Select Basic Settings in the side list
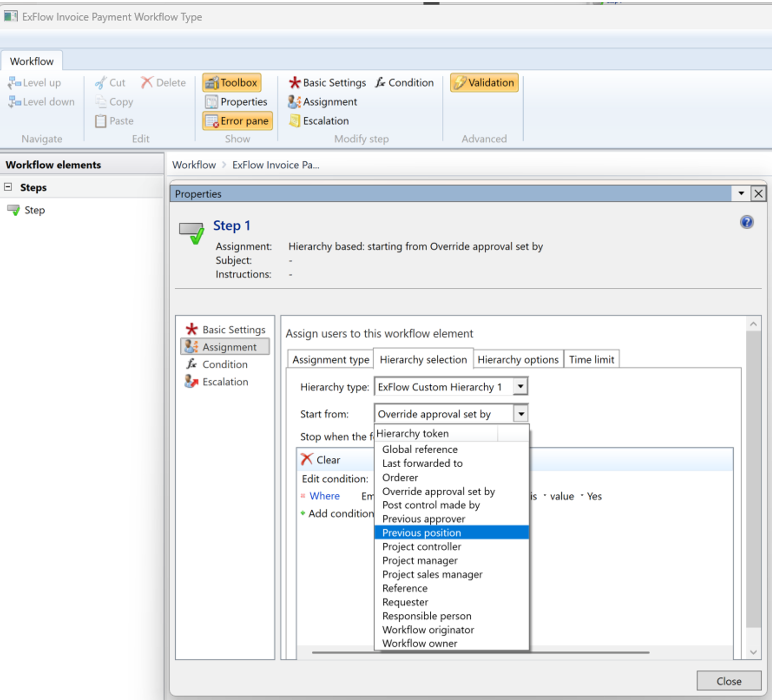The height and width of the screenshot is (700, 772). pyautogui.click(x=226, y=329)
